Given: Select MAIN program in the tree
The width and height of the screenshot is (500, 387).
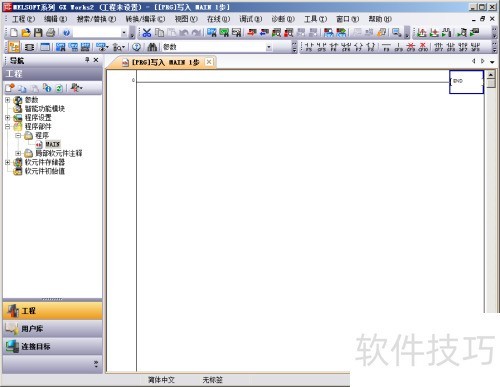Looking at the screenshot, I should point(52,144).
